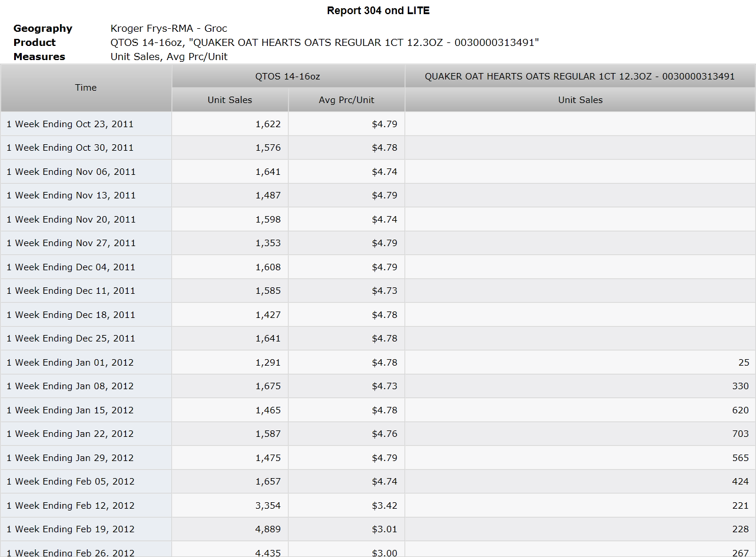Viewport: 756px width, 557px height.
Task: Click the unit sales value 1,475
Action: (268, 458)
